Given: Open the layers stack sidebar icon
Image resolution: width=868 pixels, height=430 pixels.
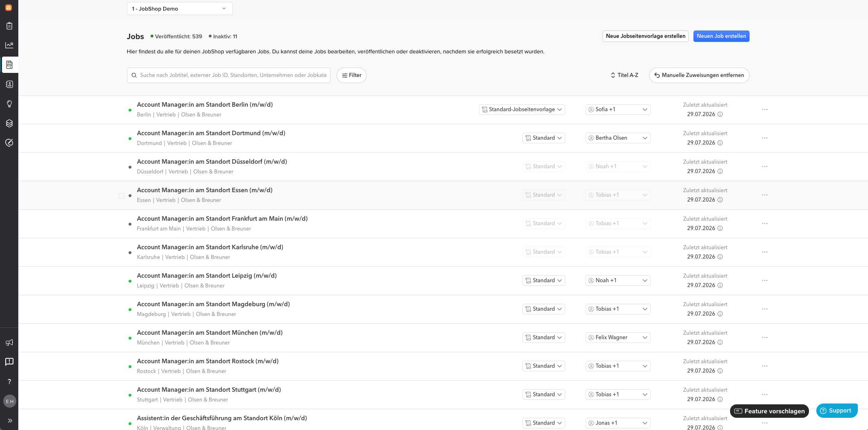Looking at the screenshot, I should click(x=9, y=123).
